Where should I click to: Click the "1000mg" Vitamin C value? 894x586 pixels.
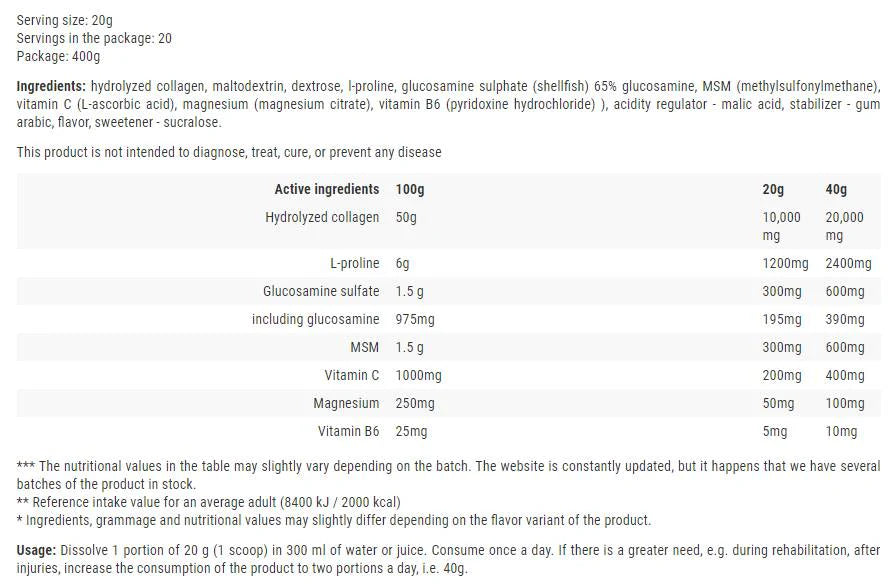(x=419, y=375)
